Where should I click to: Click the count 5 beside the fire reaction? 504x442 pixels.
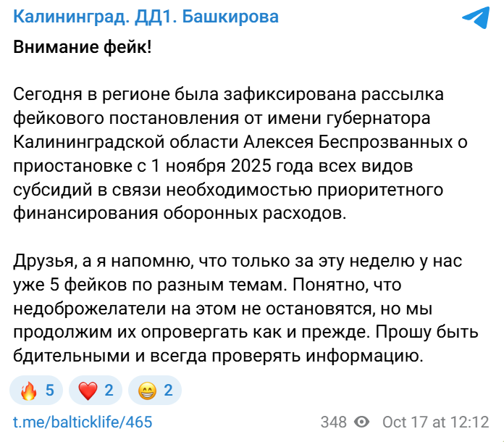pyautogui.click(x=50, y=391)
